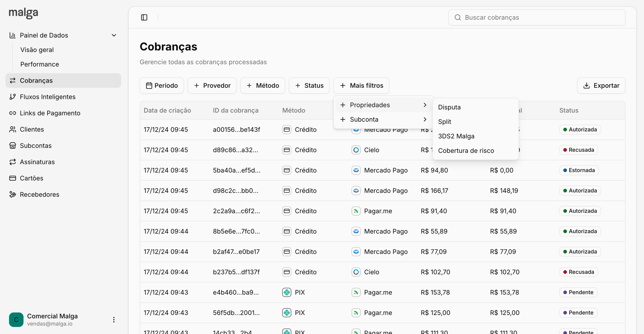Click vendas@malga.io account email
Image resolution: width=644 pixels, height=334 pixels.
(50, 324)
